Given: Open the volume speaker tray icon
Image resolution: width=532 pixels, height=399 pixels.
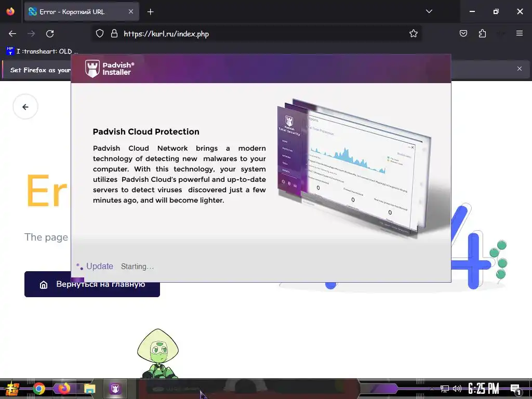Looking at the screenshot, I should click(457, 389).
